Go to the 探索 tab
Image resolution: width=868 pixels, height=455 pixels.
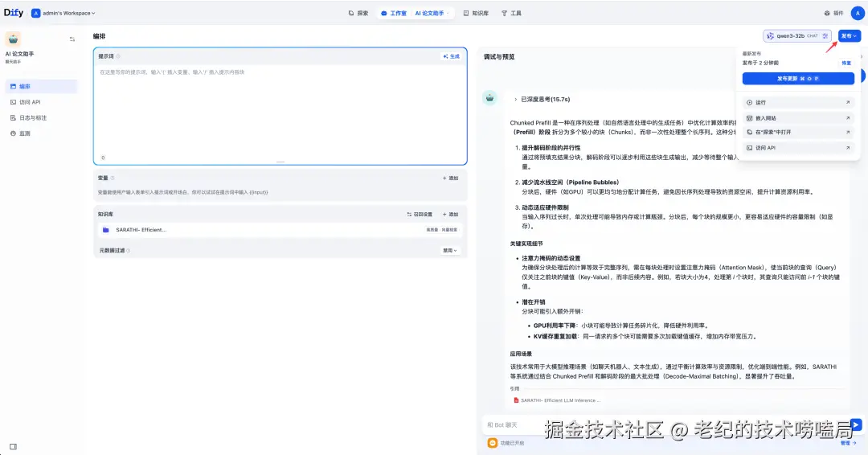358,14
